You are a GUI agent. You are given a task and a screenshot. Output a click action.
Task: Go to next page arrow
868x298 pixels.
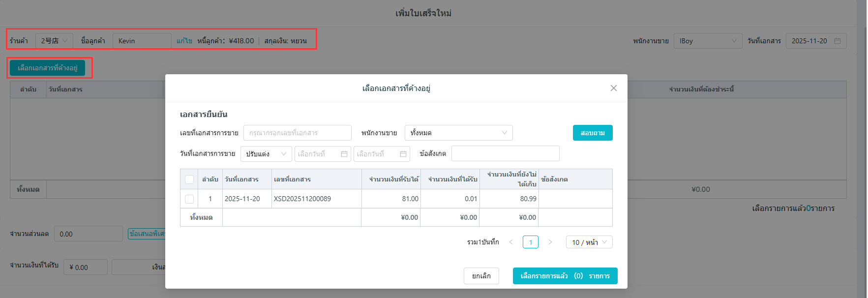550,242
